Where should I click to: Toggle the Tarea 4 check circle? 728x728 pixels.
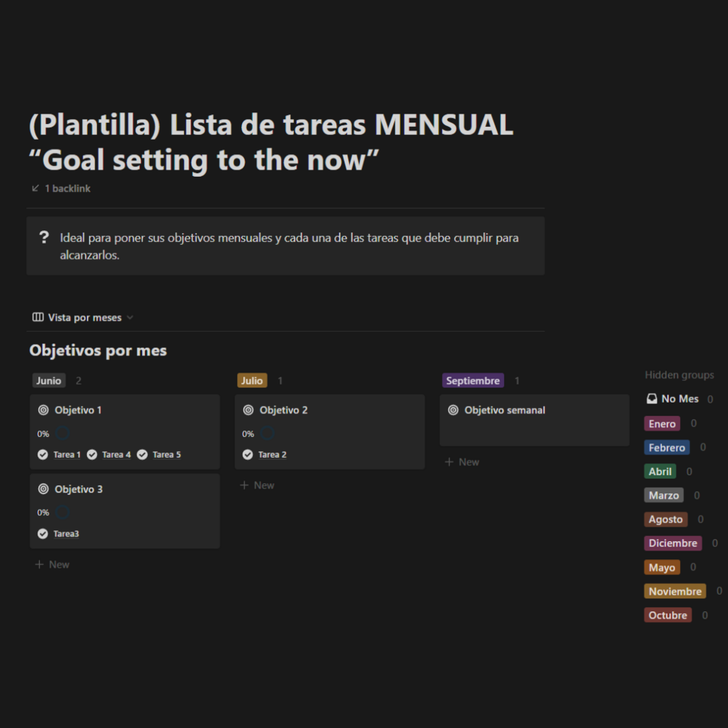tap(92, 455)
